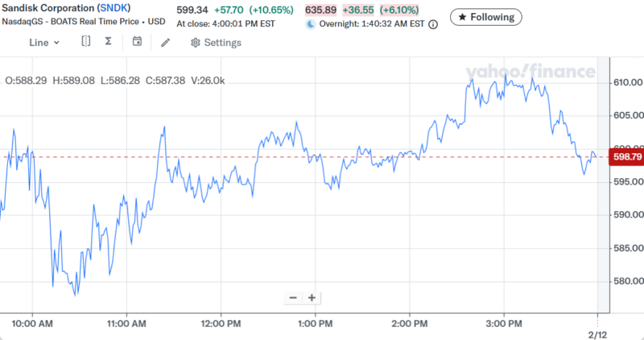Click the overnight moon icon

point(311,24)
